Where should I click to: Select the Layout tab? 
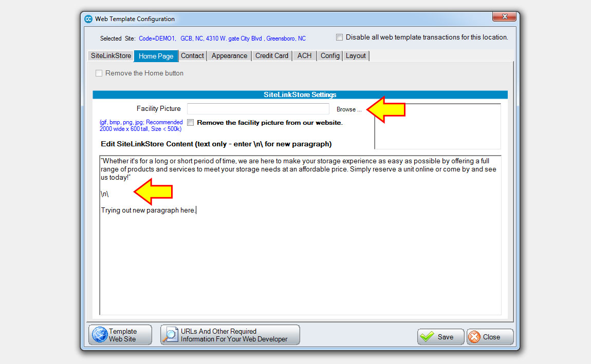click(x=356, y=55)
